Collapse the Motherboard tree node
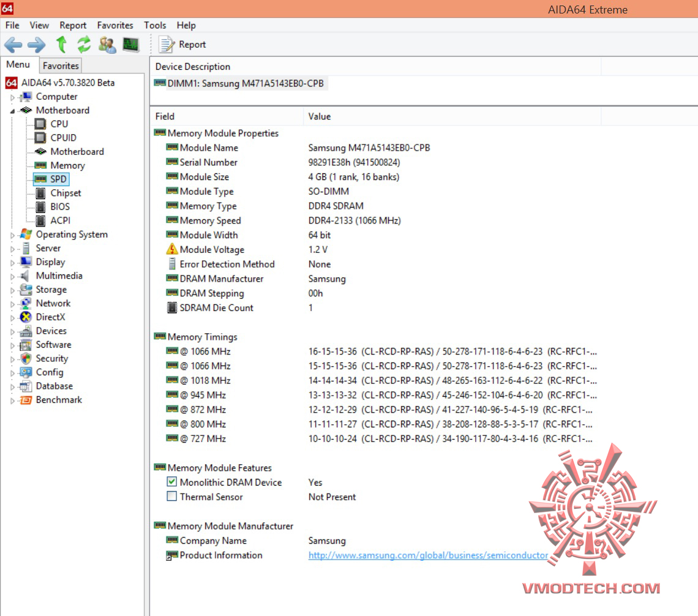The width and height of the screenshot is (698, 616). pyautogui.click(x=12, y=111)
